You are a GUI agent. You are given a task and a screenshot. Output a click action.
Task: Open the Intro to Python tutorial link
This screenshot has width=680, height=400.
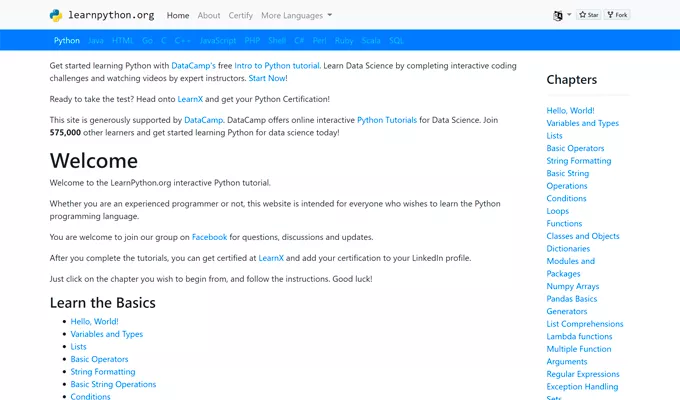tap(277, 66)
